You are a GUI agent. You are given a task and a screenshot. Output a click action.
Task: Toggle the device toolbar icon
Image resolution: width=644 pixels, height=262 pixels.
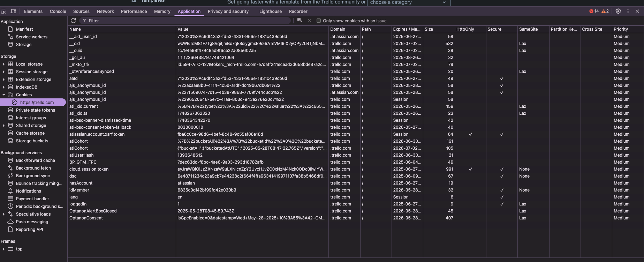13,11
